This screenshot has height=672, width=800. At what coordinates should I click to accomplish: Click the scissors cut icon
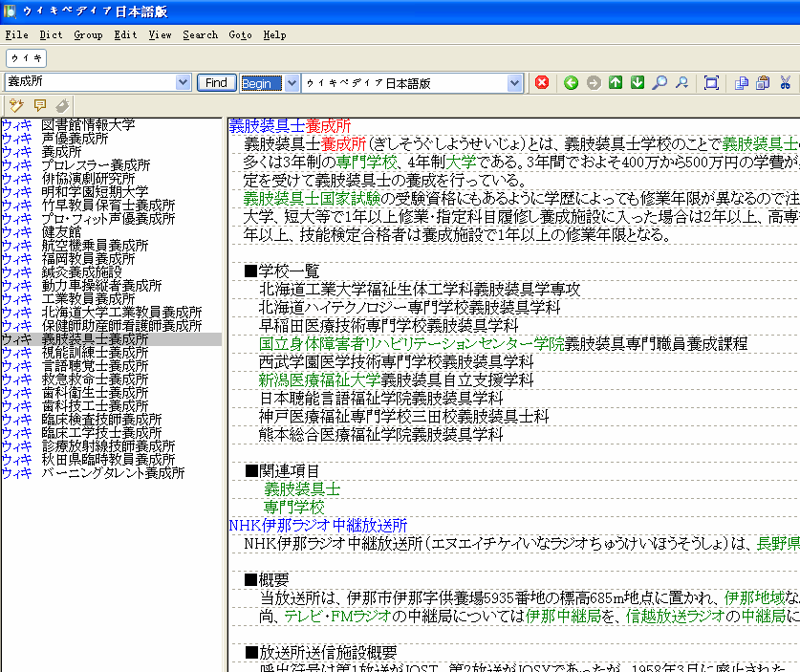tap(785, 83)
